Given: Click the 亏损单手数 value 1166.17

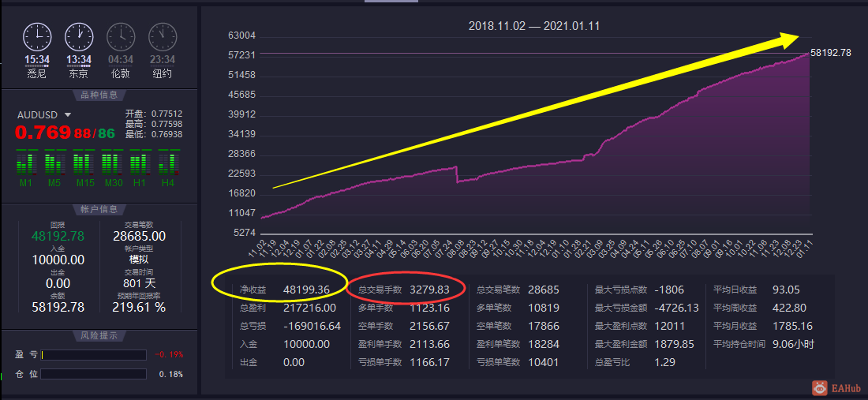Looking at the screenshot, I should pyautogui.click(x=429, y=362).
